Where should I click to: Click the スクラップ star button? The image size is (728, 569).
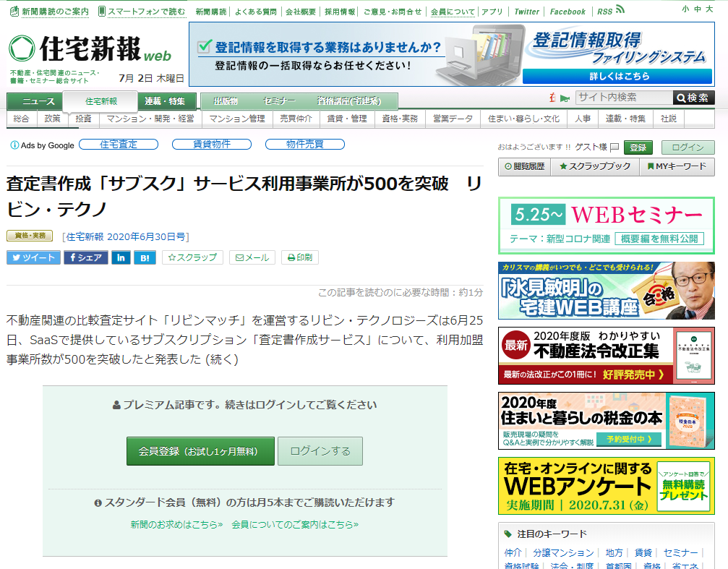192,257
